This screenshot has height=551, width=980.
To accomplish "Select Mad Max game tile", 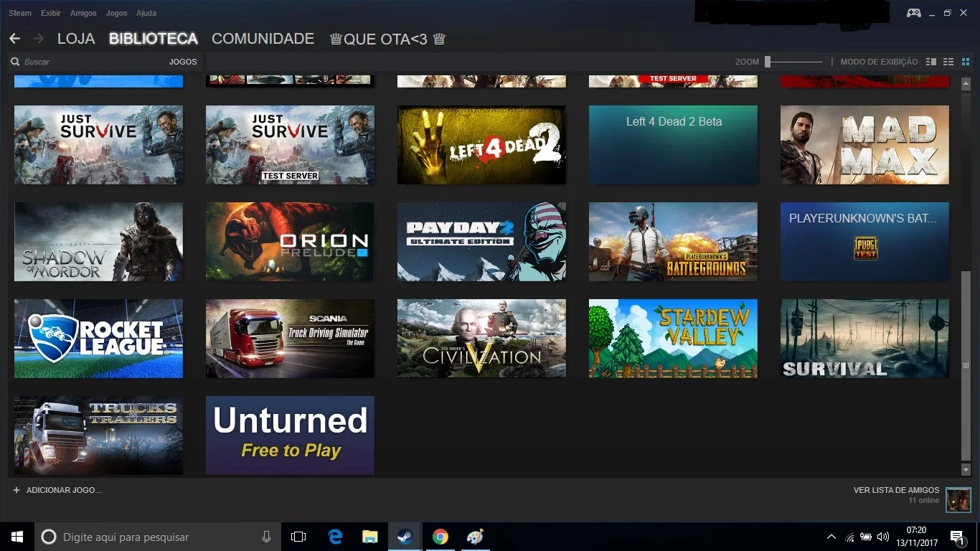I will pyautogui.click(x=864, y=145).
